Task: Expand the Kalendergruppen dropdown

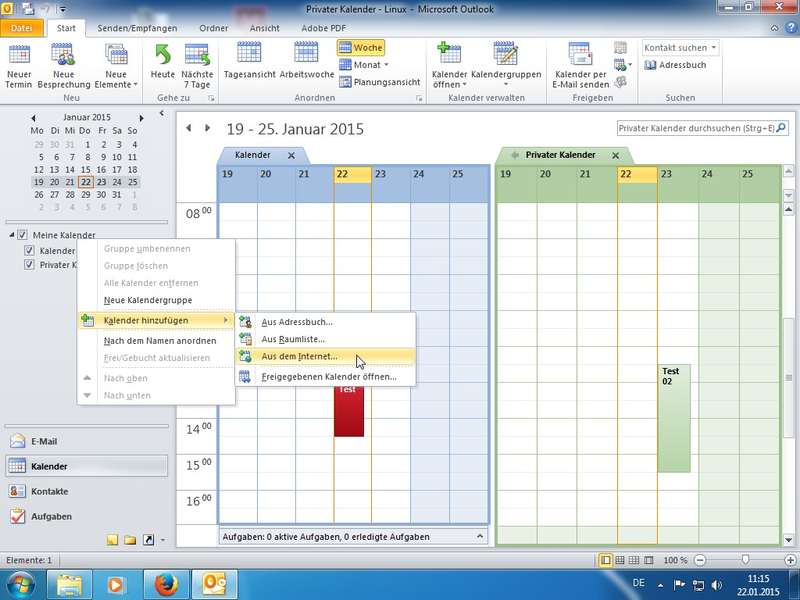Action: point(506,66)
